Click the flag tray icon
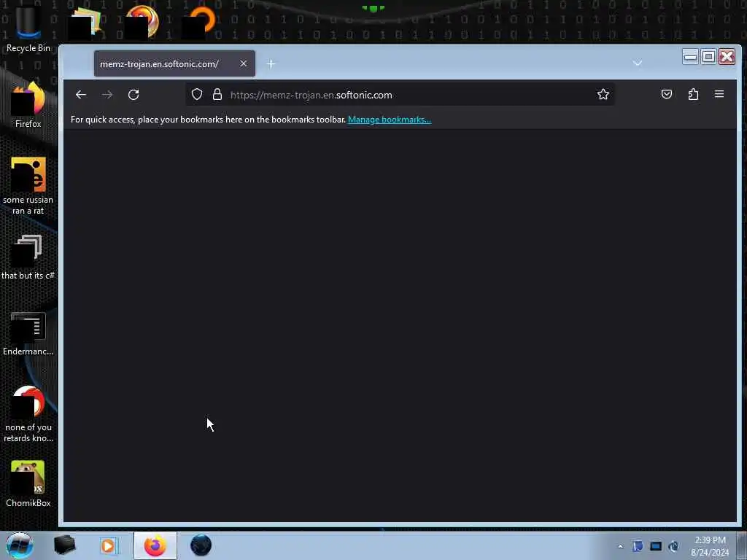 pyautogui.click(x=638, y=546)
